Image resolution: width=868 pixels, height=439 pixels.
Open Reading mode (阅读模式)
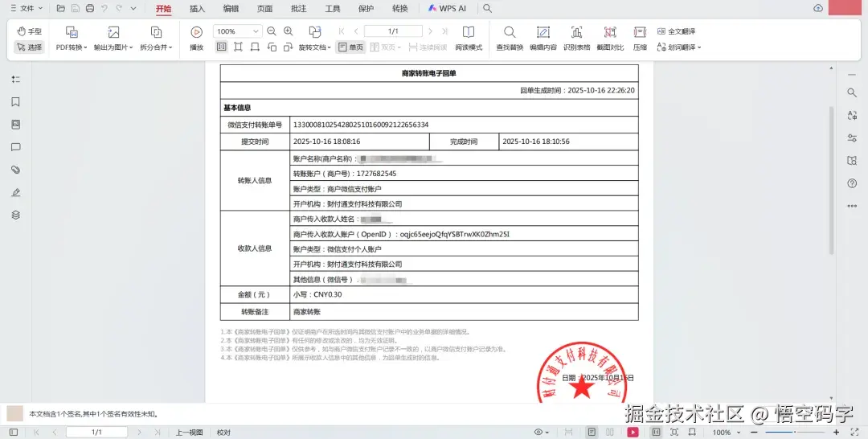pos(469,39)
